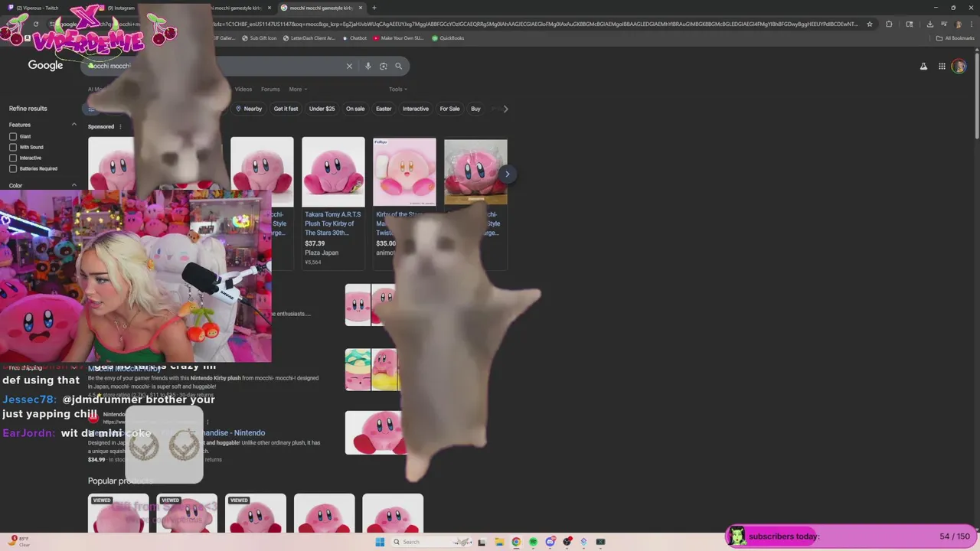Select the active mocchi mocchi Kirby tab

(322, 8)
